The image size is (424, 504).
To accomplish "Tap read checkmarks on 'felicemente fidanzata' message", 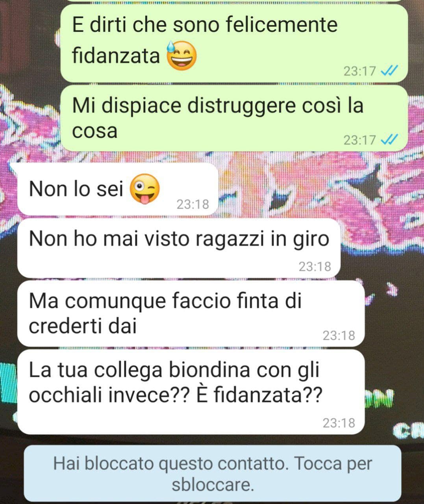I will (390, 71).
